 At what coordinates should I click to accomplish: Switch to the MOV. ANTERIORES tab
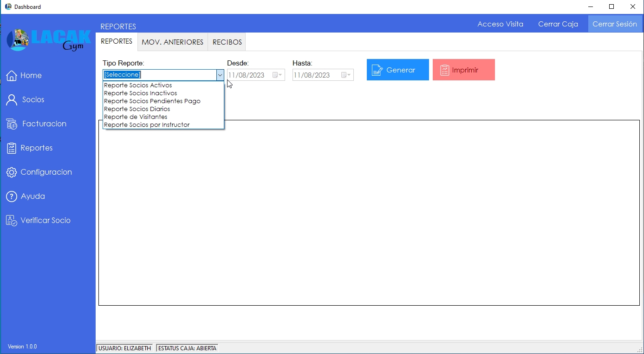(172, 42)
